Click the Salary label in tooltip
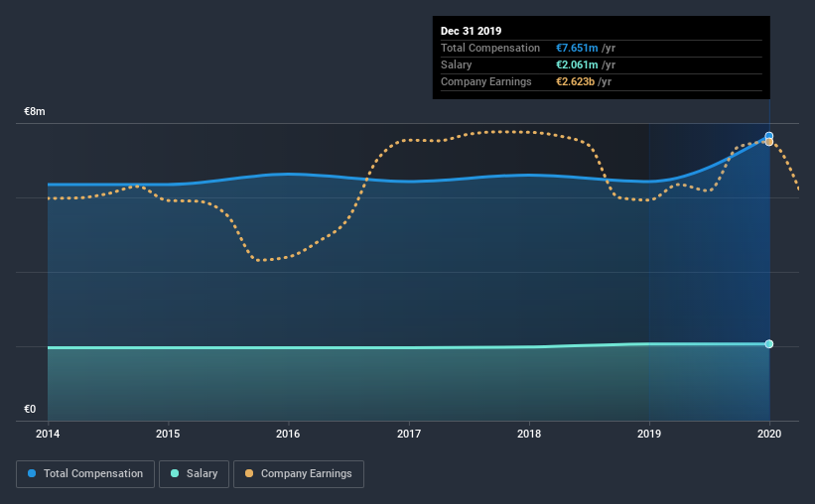 [456, 64]
